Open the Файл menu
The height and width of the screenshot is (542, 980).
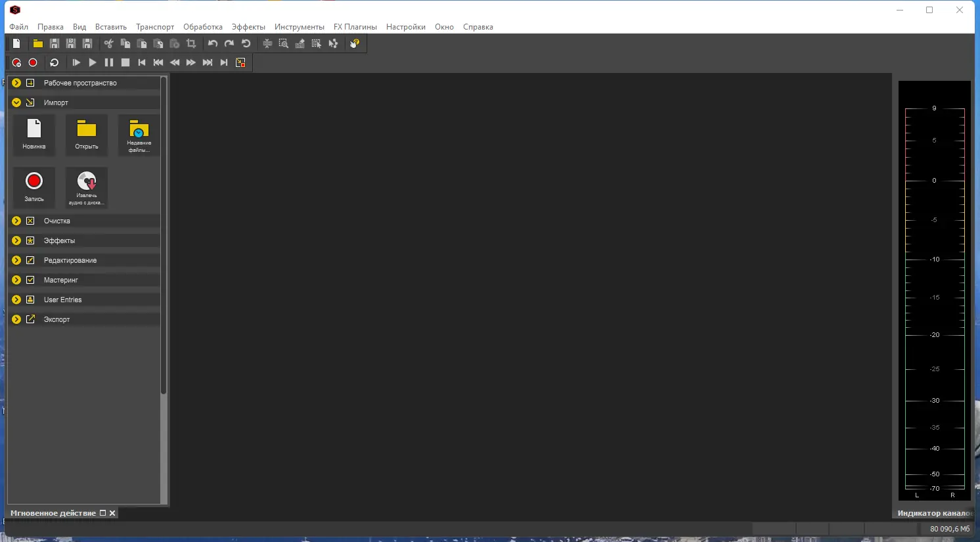tap(18, 27)
